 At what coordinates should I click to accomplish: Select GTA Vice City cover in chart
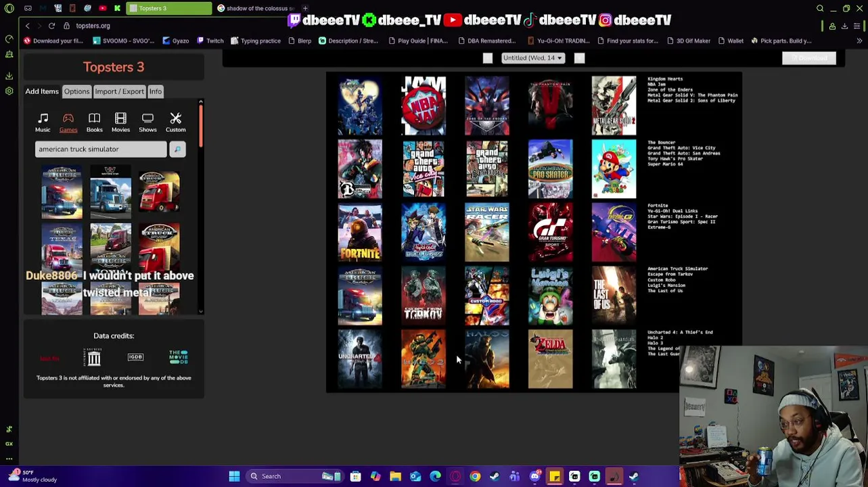424,169
